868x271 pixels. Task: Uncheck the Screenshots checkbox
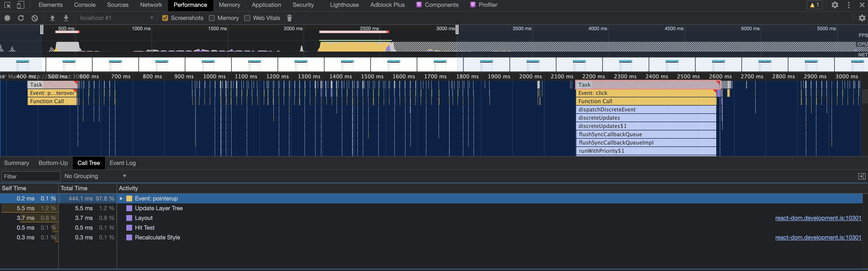(x=165, y=18)
